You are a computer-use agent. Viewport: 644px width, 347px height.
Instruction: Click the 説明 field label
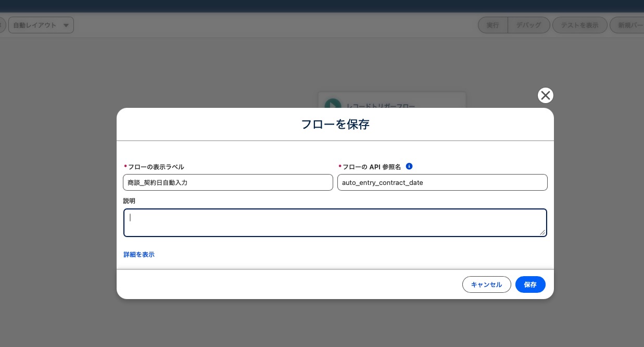point(129,201)
